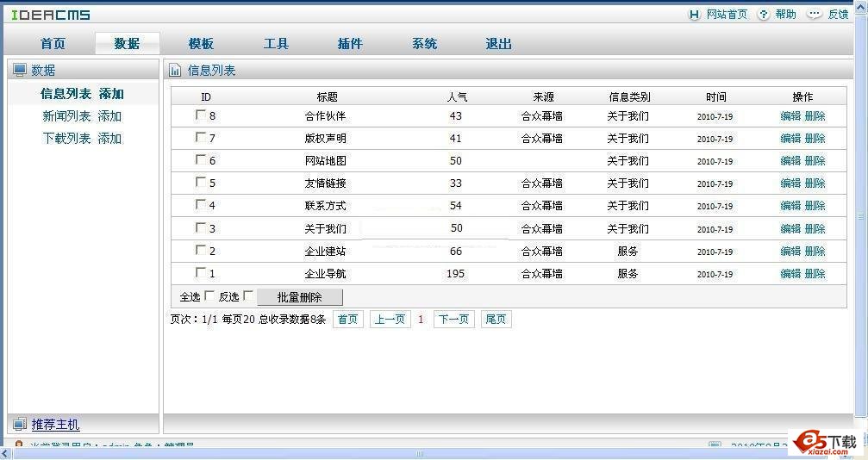Tick the checkbox for row ID 8
868x460 pixels.
point(201,115)
